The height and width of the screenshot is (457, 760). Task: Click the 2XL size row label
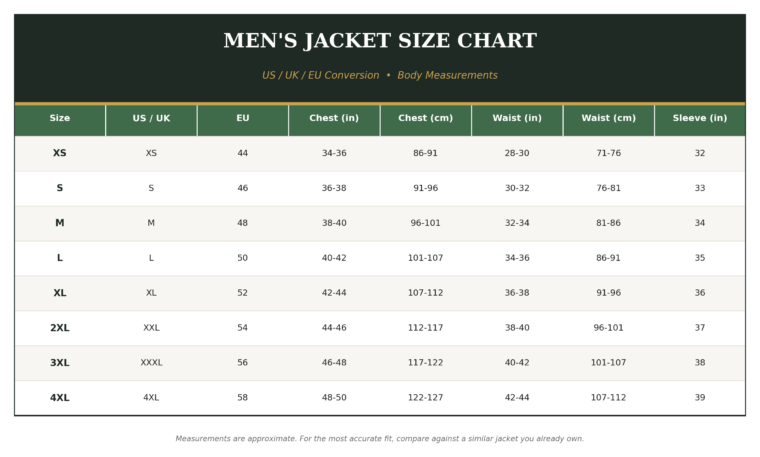(60, 328)
